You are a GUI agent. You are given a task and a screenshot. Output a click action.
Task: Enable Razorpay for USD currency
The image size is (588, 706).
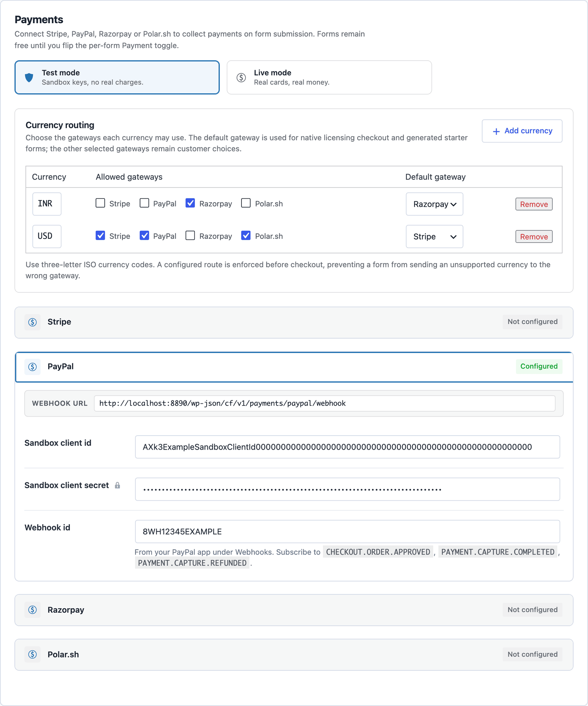pyautogui.click(x=190, y=235)
